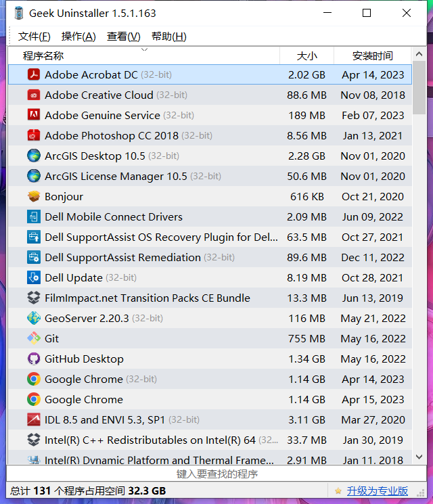The image size is (433, 504).
Task: Click the 63.5 MB size value
Action: coord(306,237)
